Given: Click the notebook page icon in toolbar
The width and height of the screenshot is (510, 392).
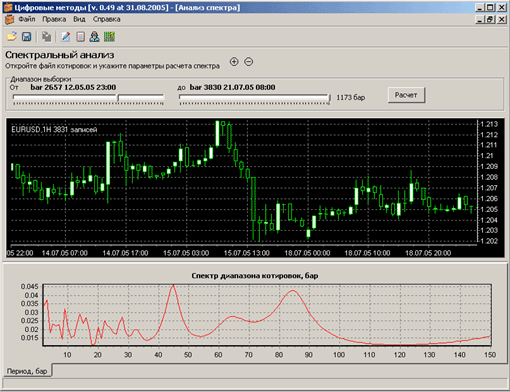Looking at the screenshot, I should (80, 36).
